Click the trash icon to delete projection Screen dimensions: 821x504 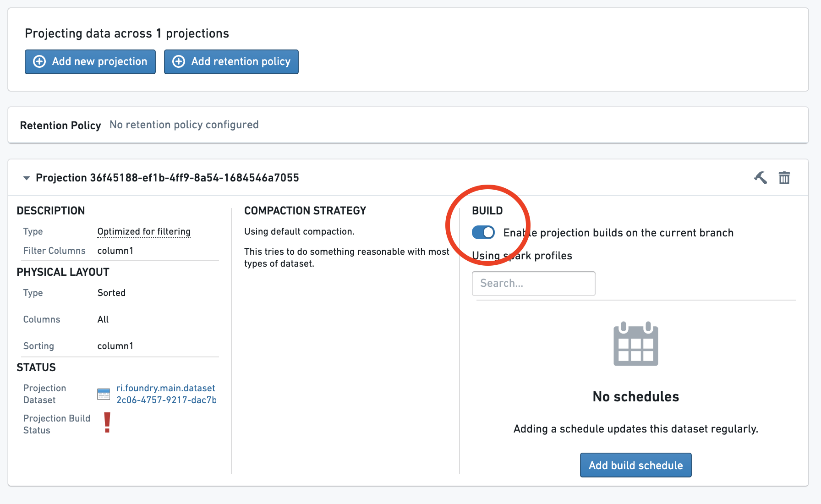coord(784,178)
